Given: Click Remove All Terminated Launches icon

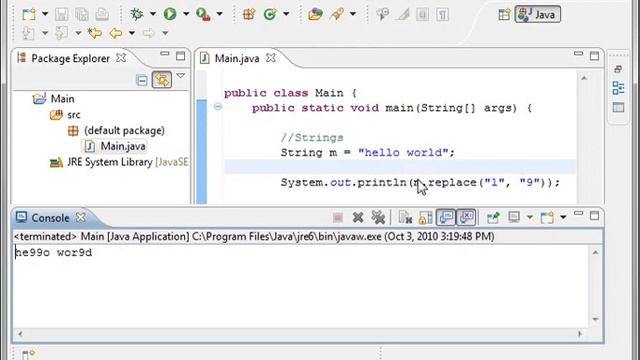Looking at the screenshot, I should pos(378,218).
